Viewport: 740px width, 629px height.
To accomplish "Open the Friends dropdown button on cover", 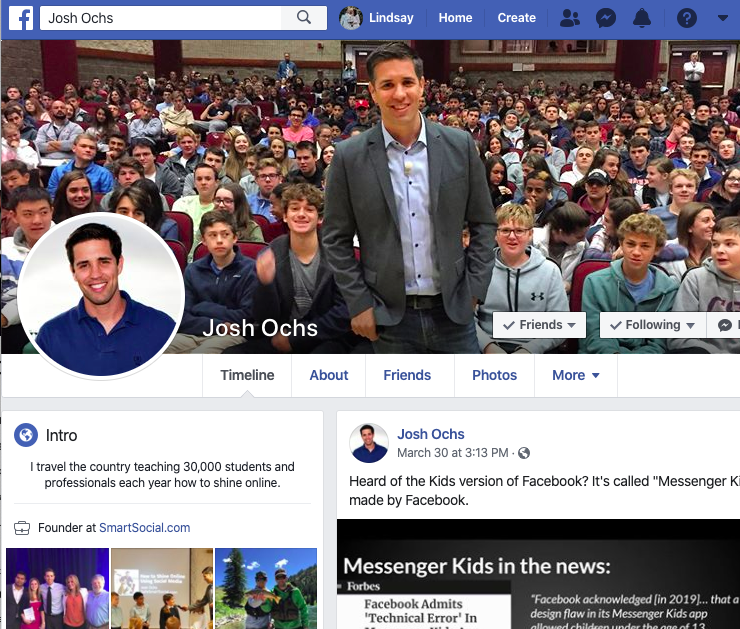I will 539,325.
